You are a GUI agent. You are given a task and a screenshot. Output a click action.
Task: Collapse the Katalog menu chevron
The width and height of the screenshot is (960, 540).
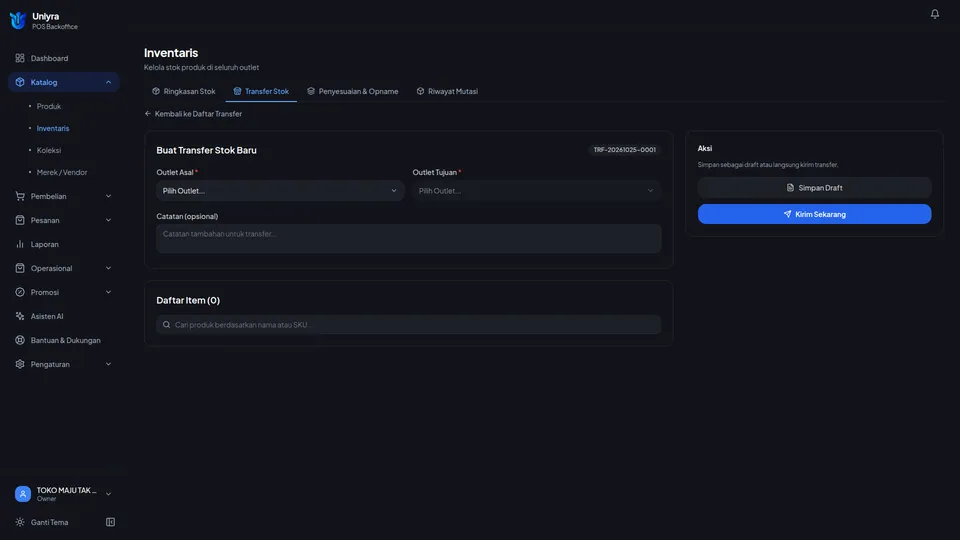(108, 82)
